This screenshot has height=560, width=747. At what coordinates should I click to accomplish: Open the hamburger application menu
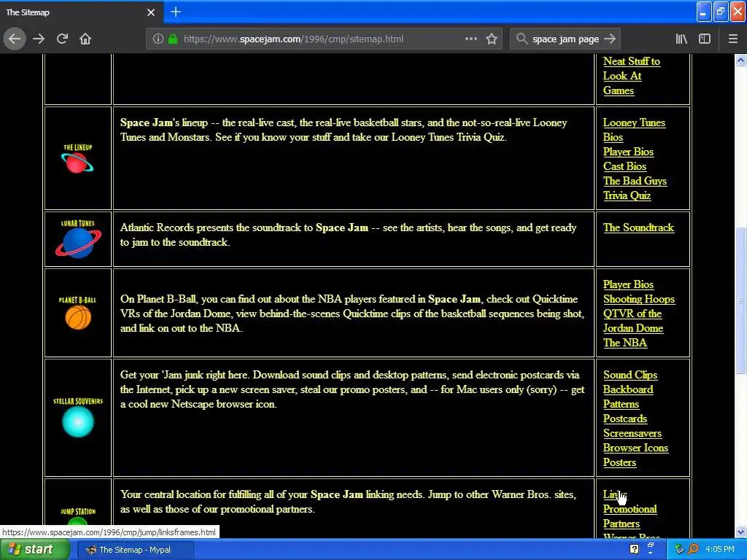tap(732, 39)
